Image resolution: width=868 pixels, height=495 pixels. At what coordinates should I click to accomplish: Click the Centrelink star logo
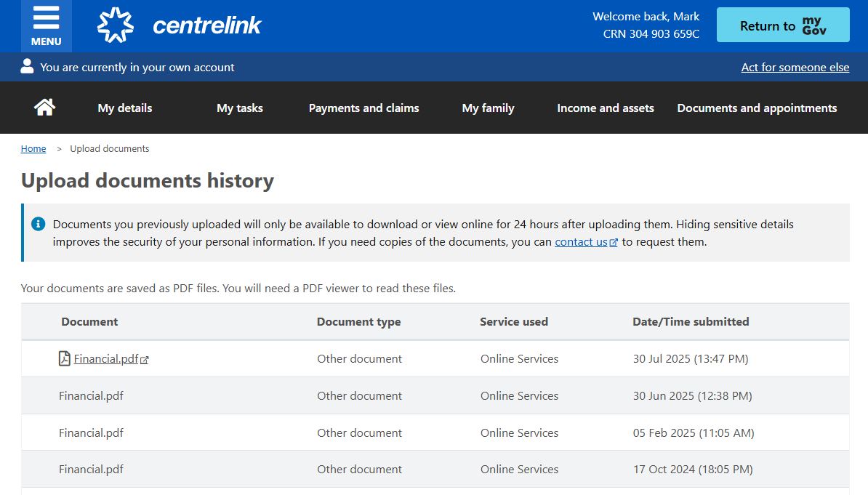[116, 25]
